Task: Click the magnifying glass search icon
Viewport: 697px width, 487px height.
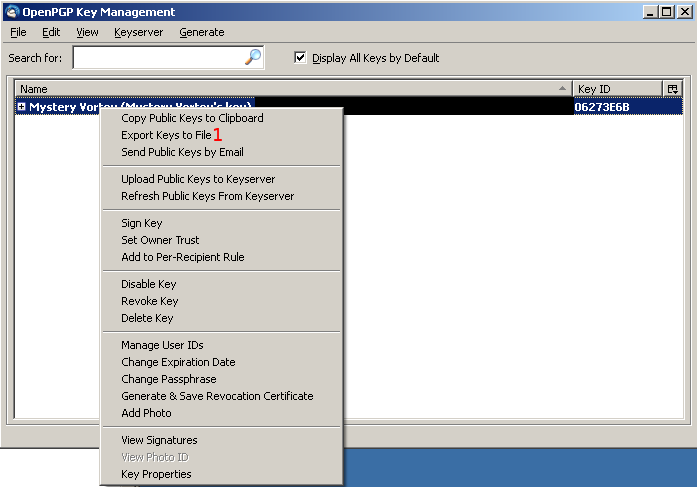Action: [253, 57]
